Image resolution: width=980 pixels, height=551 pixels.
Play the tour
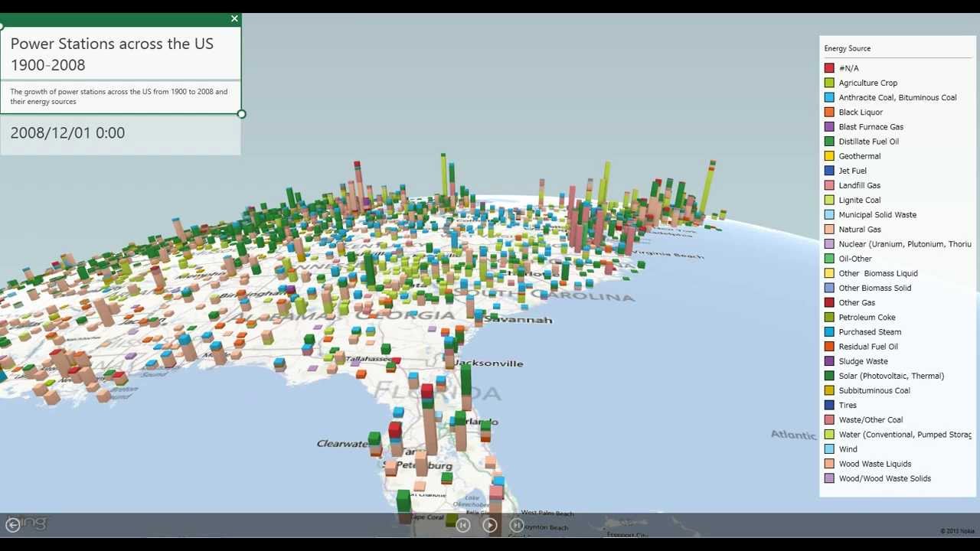pyautogui.click(x=490, y=525)
